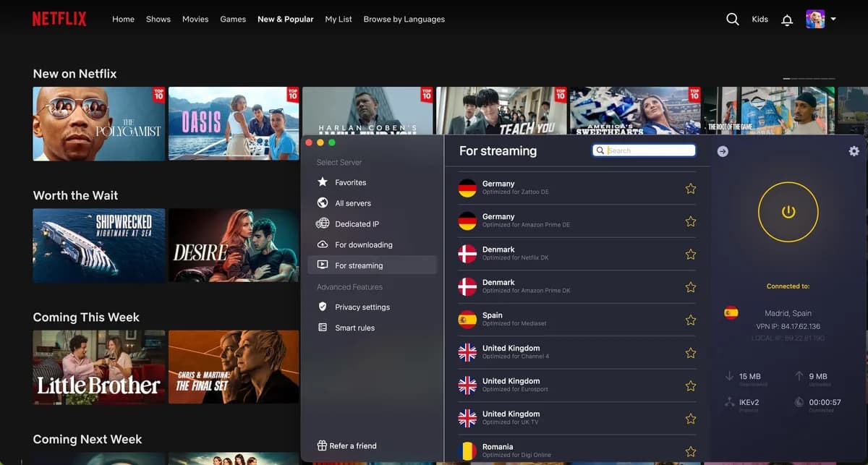
Task: Collapse server list with arrow button
Action: (x=723, y=151)
